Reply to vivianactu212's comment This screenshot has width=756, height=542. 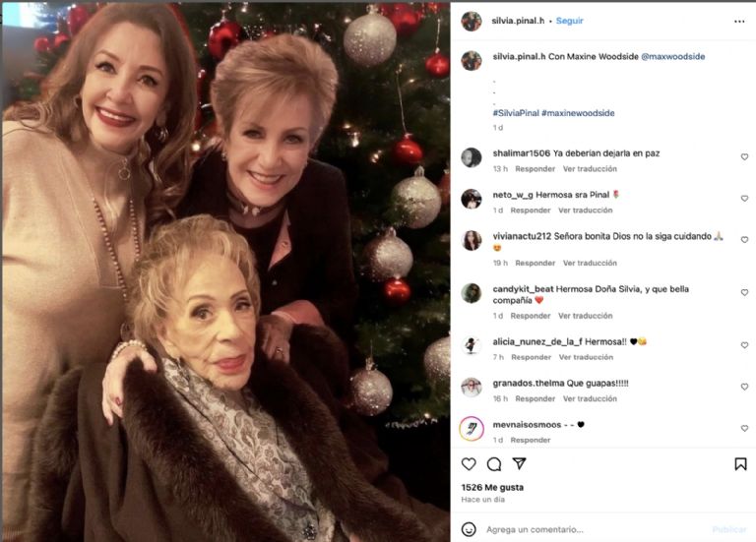(x=535, y=263)
